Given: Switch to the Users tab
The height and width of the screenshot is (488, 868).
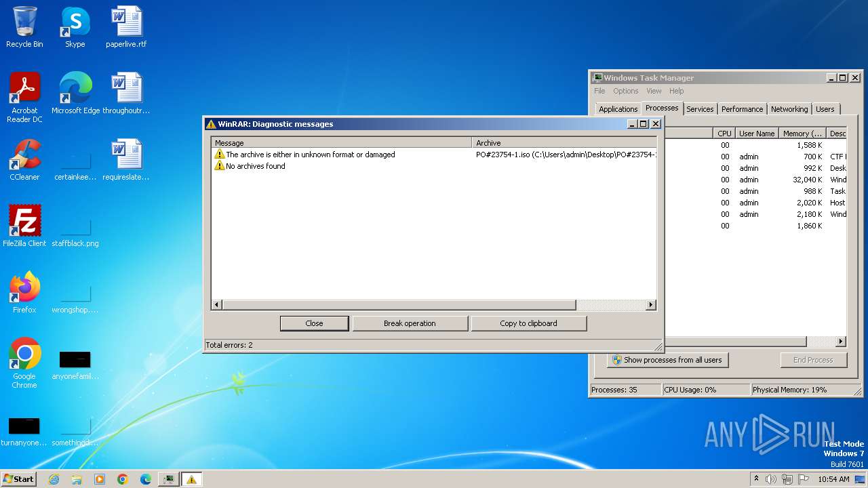Looking at the screenshot, I should coord(825,109).
